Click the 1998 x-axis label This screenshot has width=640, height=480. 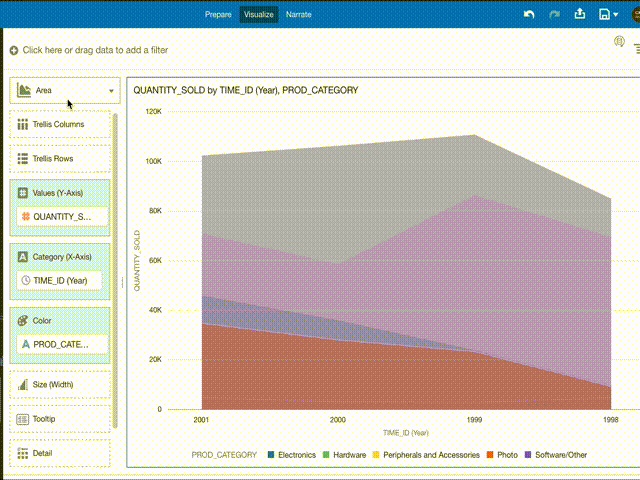tap(611, 420)
